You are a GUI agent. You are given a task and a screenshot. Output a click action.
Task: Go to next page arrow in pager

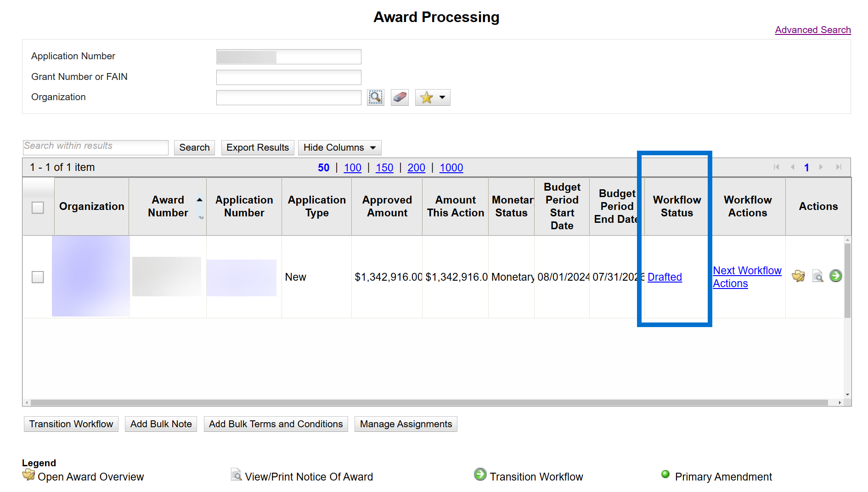821,167
